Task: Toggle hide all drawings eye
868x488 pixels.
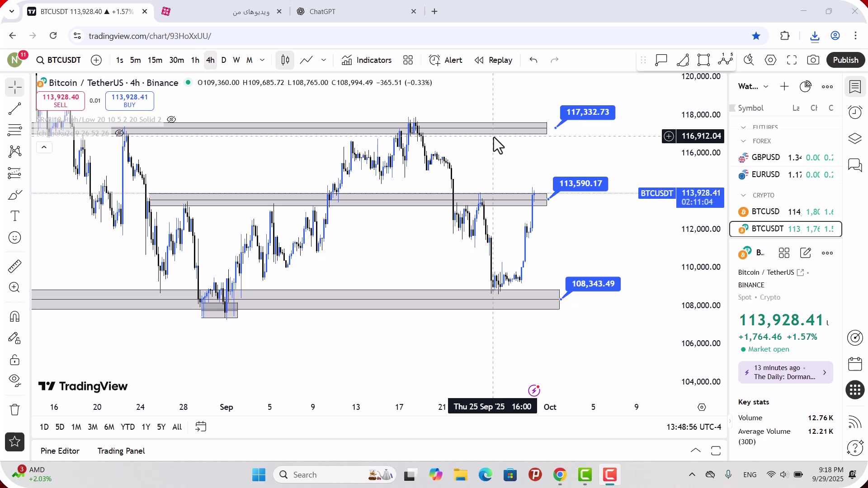Action: 15,381
